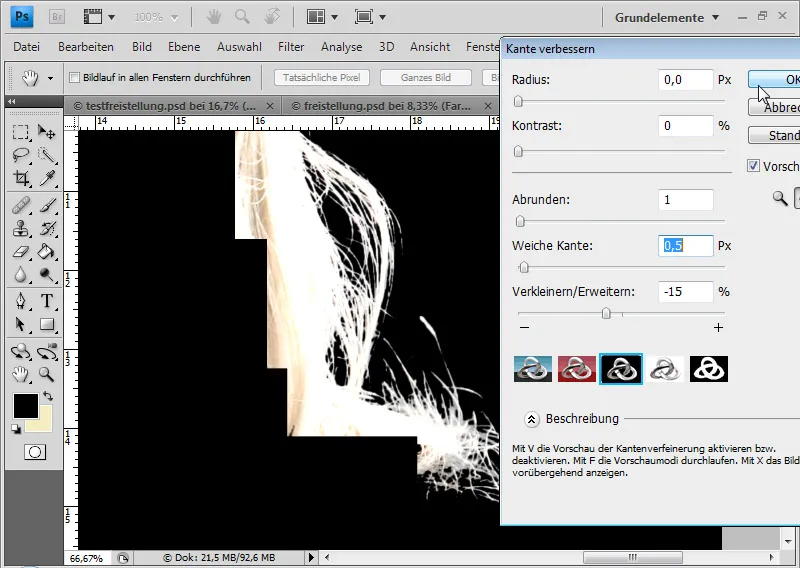
Task: Select the 3D Orbit camera tool
Action: [x=46, y=352]
